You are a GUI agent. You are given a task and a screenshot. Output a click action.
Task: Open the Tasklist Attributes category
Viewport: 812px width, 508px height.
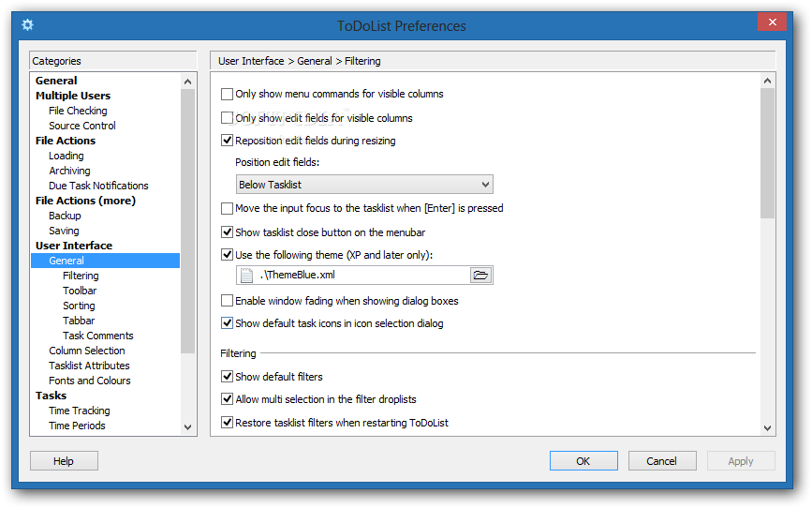[x=89, y=366]
